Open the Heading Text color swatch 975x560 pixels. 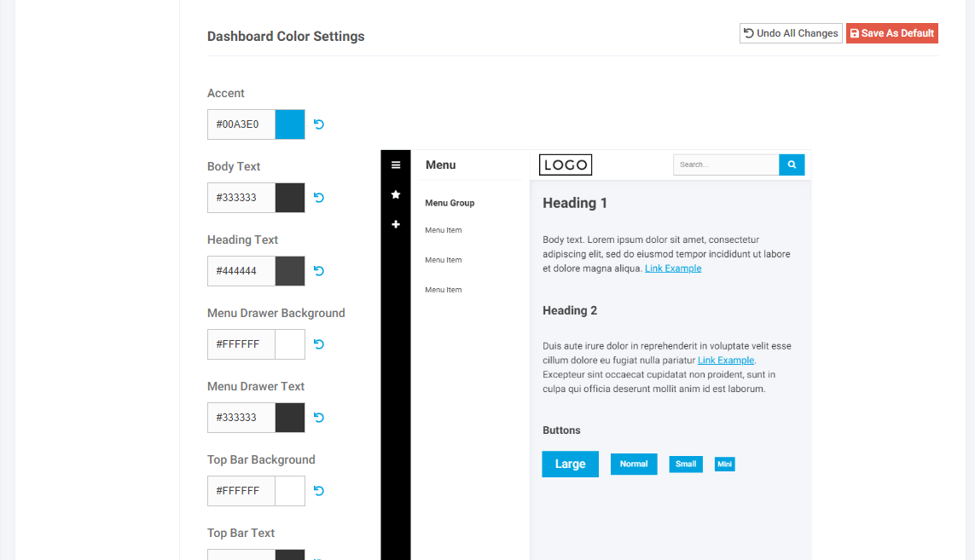click(290, 271)
